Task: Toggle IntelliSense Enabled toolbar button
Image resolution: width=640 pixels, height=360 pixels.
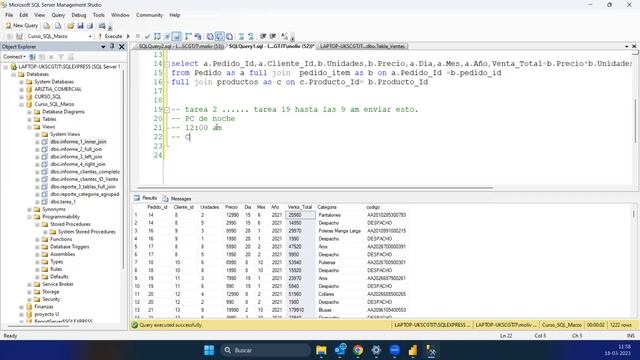Action: pos(176,36)
